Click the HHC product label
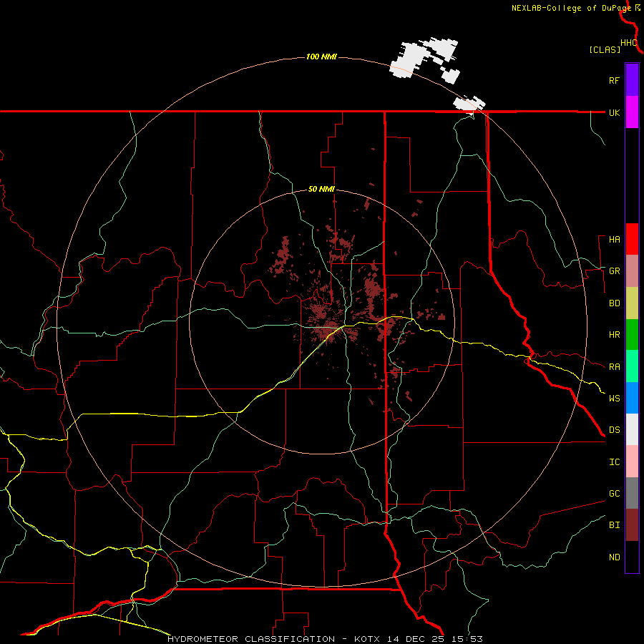Image resolution: width=644 pixels, height=644 pixels. [x=628, y=43]
